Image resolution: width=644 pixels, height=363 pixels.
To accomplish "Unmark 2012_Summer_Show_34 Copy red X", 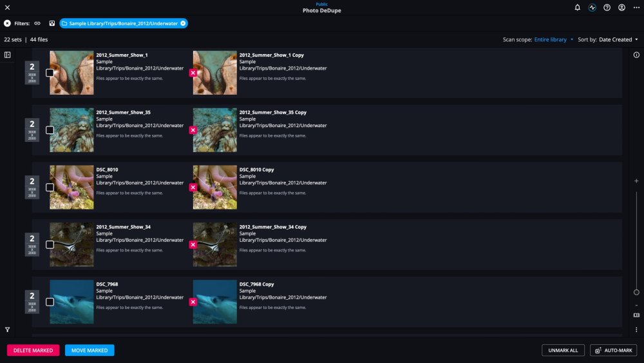I will point(193,244).
